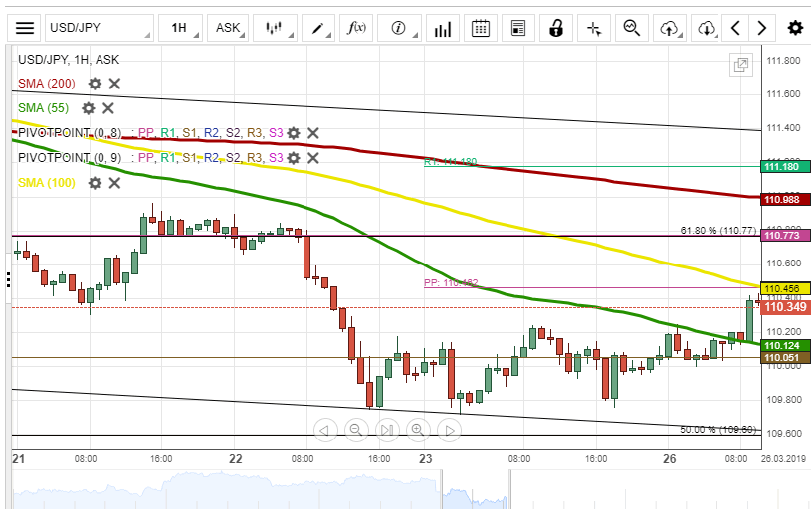Click the chart scroll-right circle button
This screenshot has height=527, width=812.
click(449, 431)
